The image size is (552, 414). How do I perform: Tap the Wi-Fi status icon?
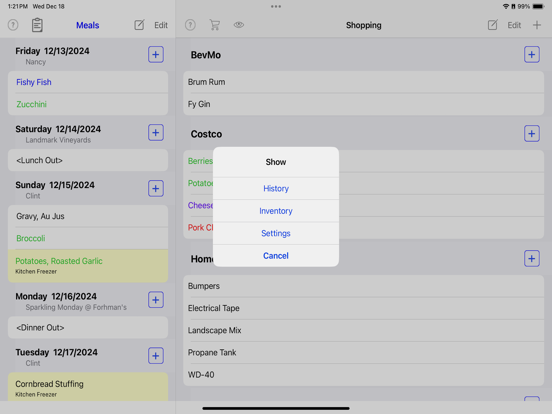click(506, 6)
